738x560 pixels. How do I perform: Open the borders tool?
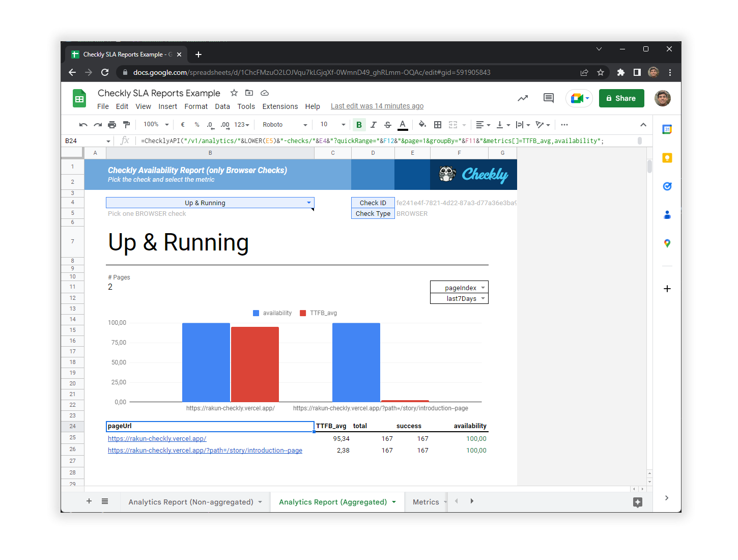pyautogui.click(x=438, y=124)
